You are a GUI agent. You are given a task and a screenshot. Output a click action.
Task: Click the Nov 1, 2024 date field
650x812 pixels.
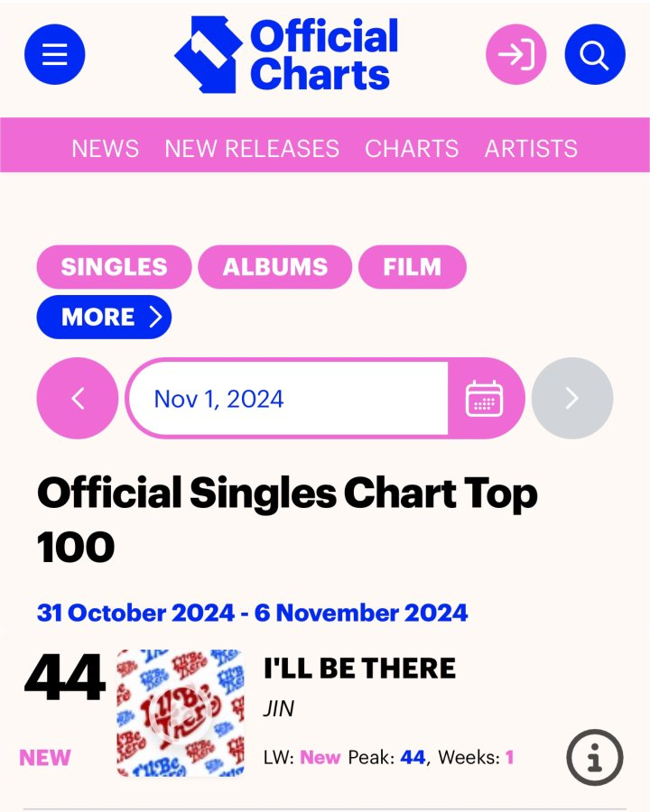coord(287,398)
